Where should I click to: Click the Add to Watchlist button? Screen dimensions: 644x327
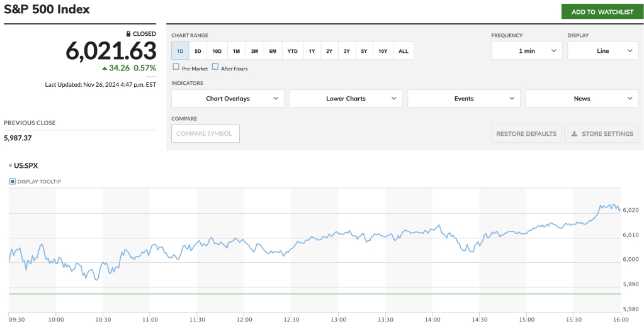pos(602,12)
